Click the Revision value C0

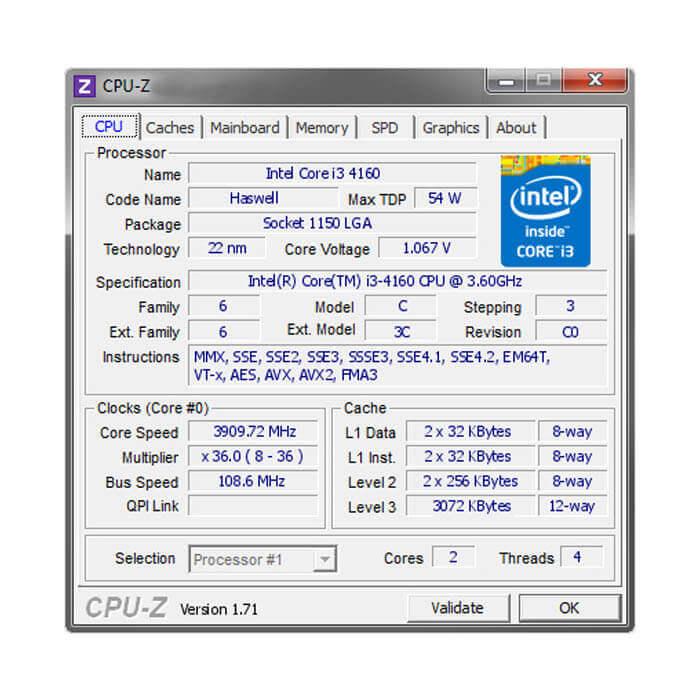[571, 332]
